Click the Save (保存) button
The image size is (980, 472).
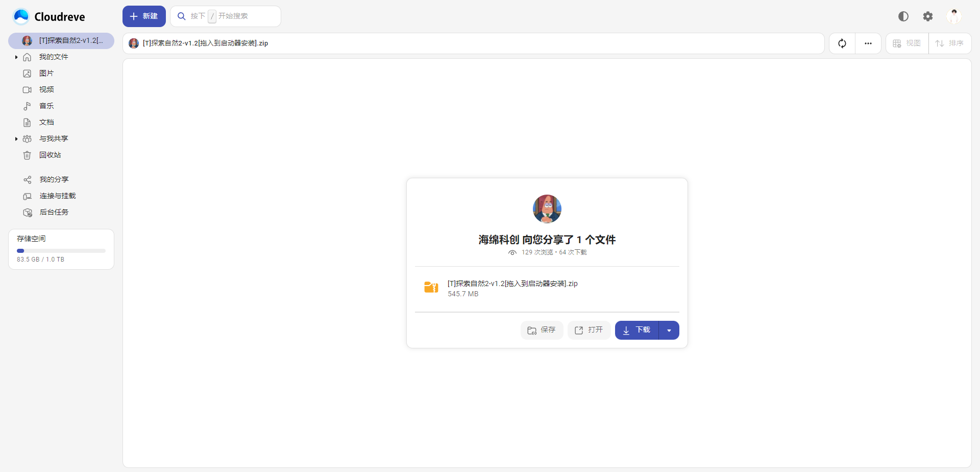pos(542,331)
